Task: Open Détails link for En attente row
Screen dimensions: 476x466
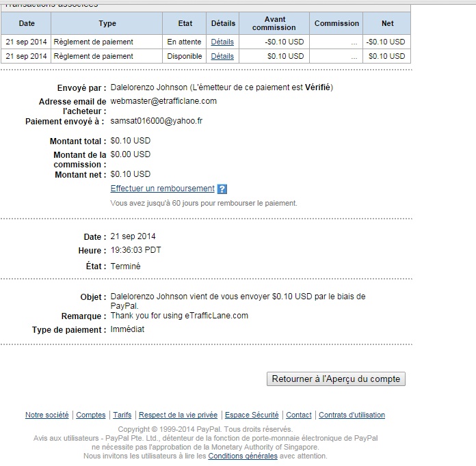Action: tap(222, 42)
